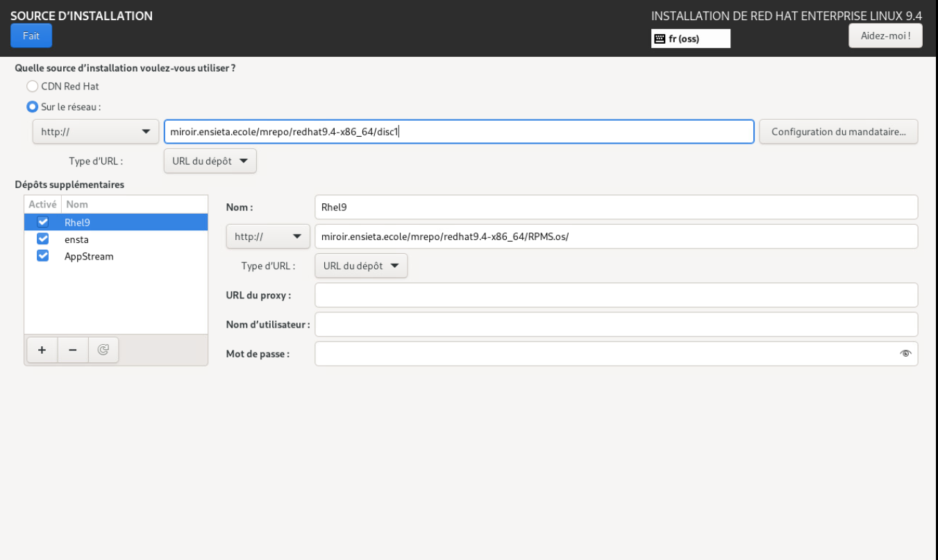Image resolution: width=938 pixels, height=560 pixels.
Task: Open the fr (oss) keyboard layout indicator
Action: [x=691, y=38]
